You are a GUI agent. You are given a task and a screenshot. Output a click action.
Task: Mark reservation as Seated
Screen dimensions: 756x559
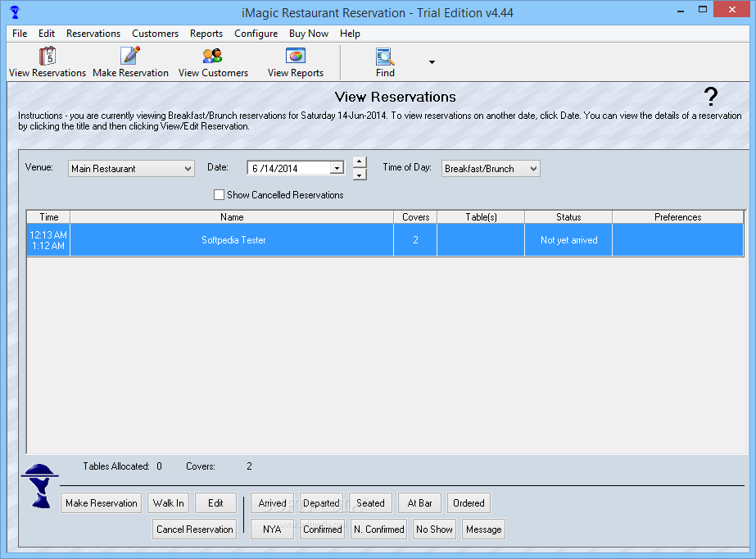371,503
